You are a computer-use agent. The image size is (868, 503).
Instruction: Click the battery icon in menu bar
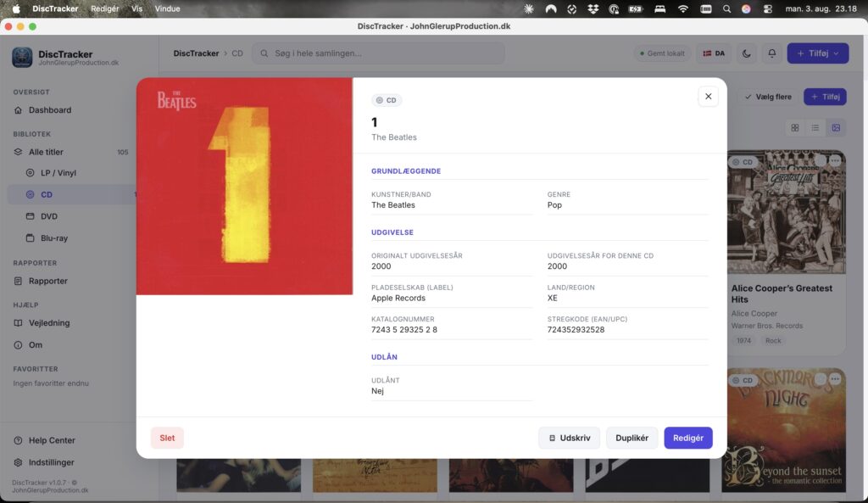(x=636, y=8)
